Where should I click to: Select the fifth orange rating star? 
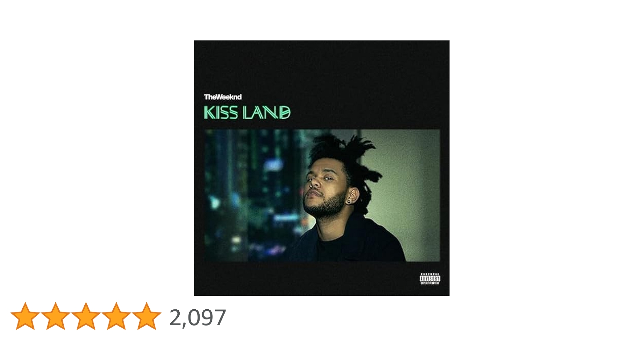147,316
